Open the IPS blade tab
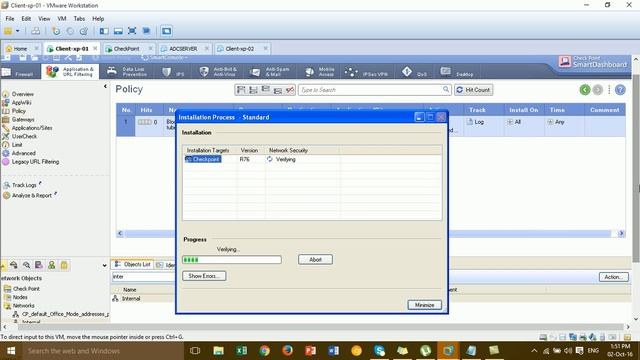This screenshot has height=360, width=640. pyautogui.click(x=173, y=73)
